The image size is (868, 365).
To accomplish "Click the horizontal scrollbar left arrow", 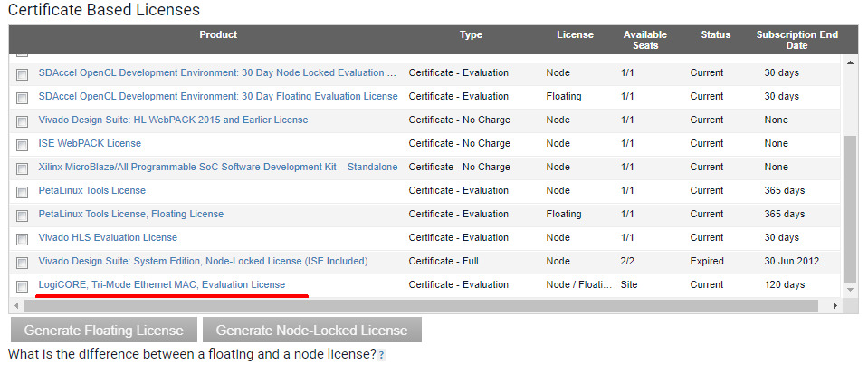I will (x=17, y=306).
